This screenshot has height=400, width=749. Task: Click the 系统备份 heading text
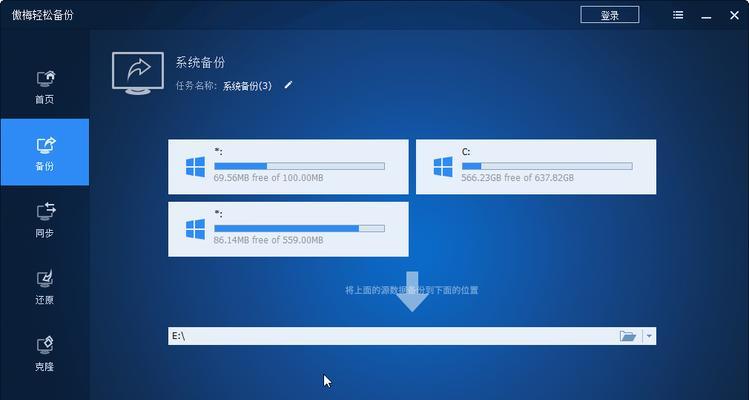coord(200,63)
